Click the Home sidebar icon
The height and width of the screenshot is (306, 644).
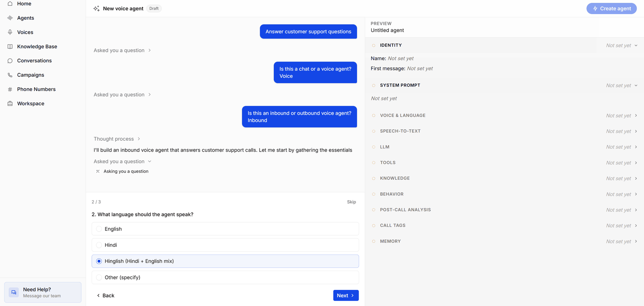[10, 4]
